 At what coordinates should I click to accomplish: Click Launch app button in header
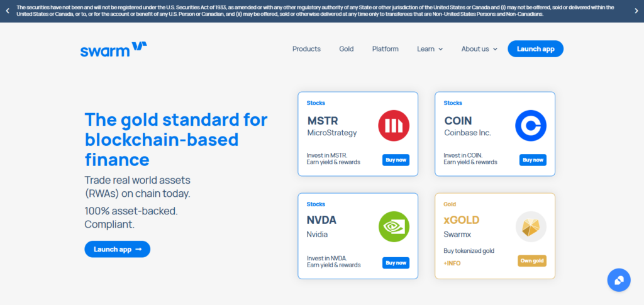pyautogui.click(x=536, y=49)
